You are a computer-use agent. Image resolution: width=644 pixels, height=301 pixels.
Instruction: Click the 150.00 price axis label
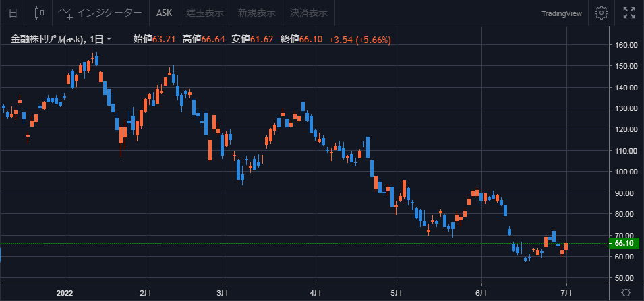point(624,66)
